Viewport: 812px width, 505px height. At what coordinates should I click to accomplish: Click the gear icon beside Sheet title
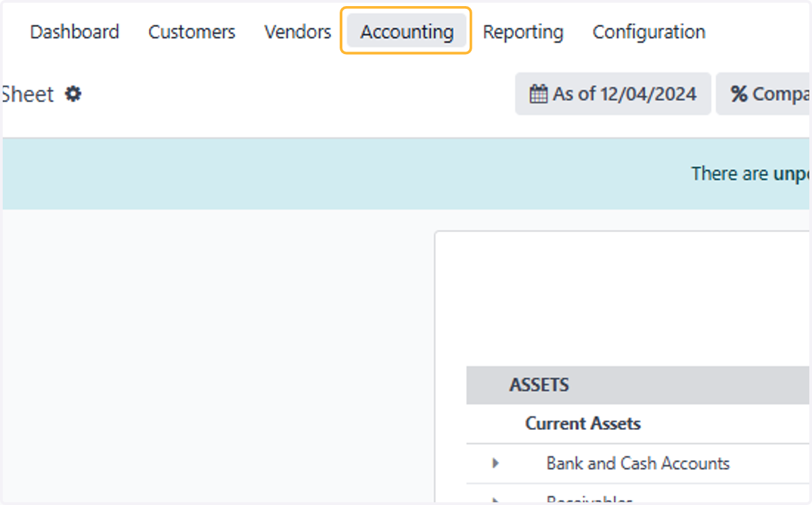(73, 94)
